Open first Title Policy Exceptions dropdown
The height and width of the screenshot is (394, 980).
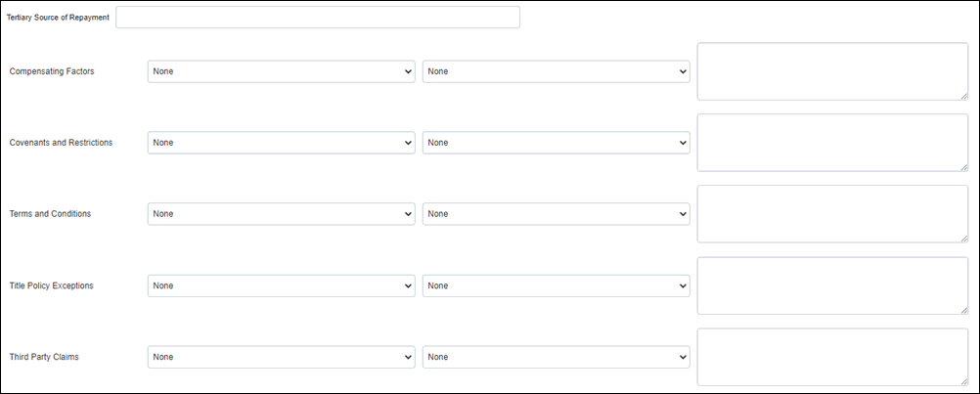(x=282, y=285)
